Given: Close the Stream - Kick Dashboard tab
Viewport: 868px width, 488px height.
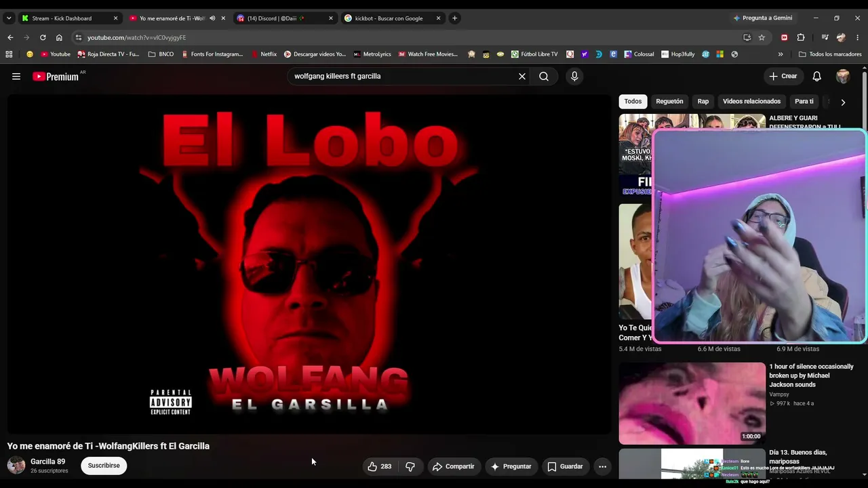Looking at the screenshot, I should coord(115,18).
